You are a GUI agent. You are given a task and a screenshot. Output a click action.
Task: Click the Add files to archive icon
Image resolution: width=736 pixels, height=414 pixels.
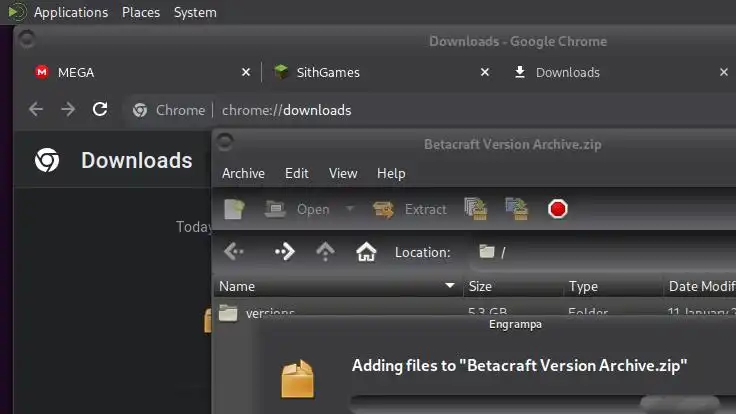pos(476,209)
